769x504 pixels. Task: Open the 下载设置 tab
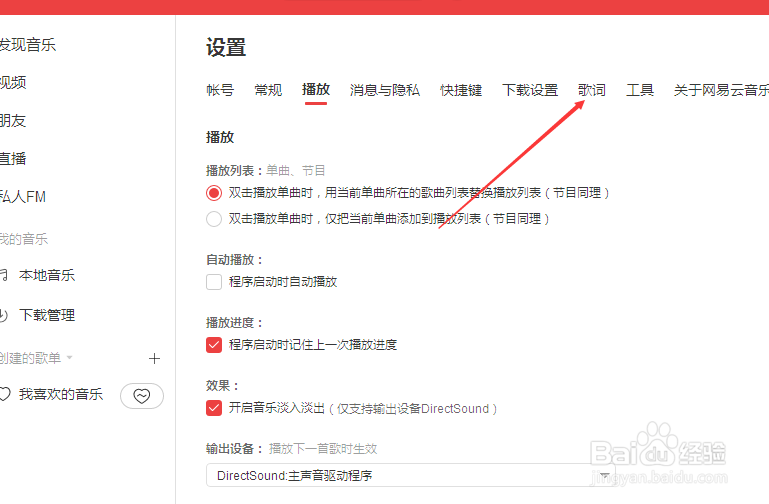(530, 90)
